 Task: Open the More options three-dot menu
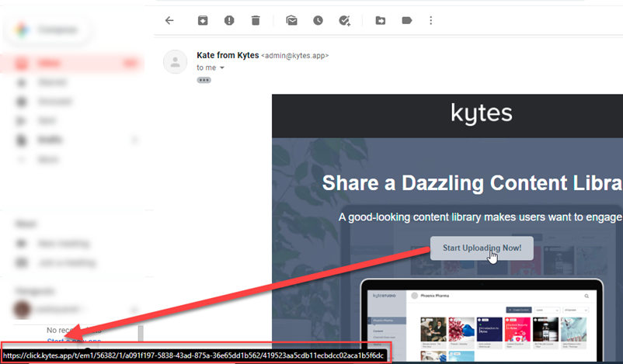pyautogui.click(x=430, y=21)
